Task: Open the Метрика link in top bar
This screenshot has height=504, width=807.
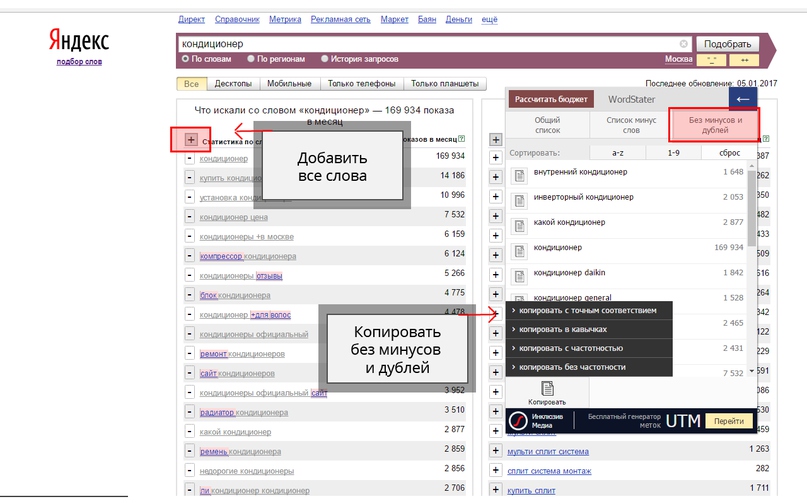Action: coord(285,20)
